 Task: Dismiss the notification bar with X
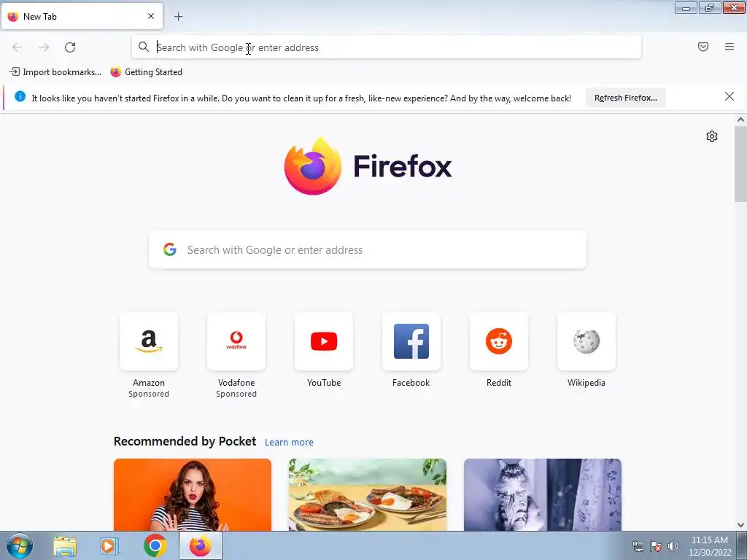coord(729,97)
